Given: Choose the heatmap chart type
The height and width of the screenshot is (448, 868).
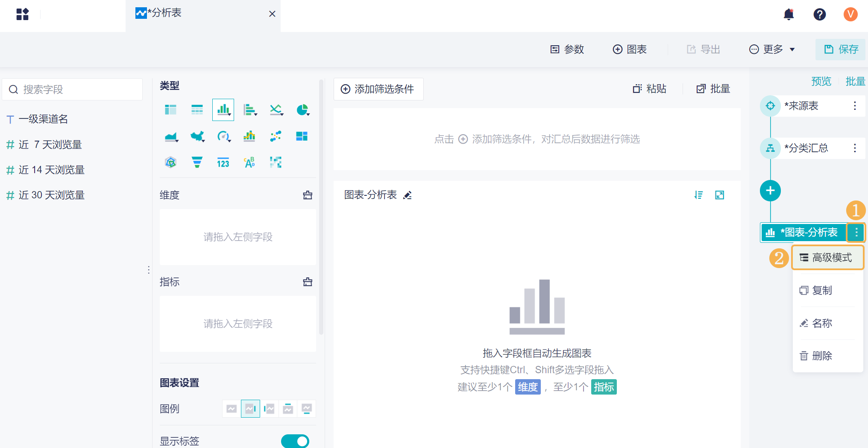Looking at the screenshot, I should (x=276, y=162).
